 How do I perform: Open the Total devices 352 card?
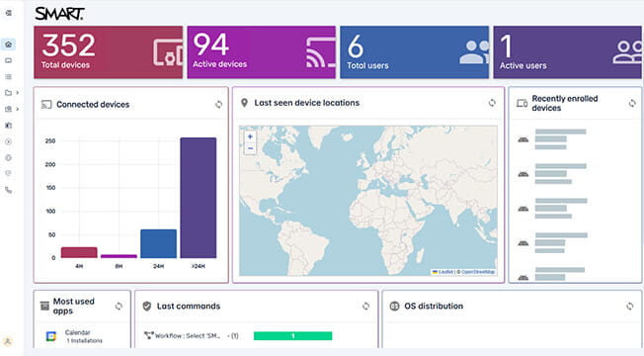tap(108, 52)
